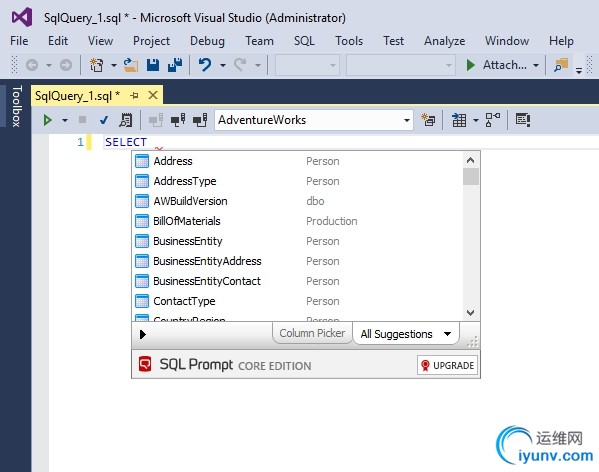
Task: Click the Navigate Forward arrow icon
Action: click(x=66, y=65)
